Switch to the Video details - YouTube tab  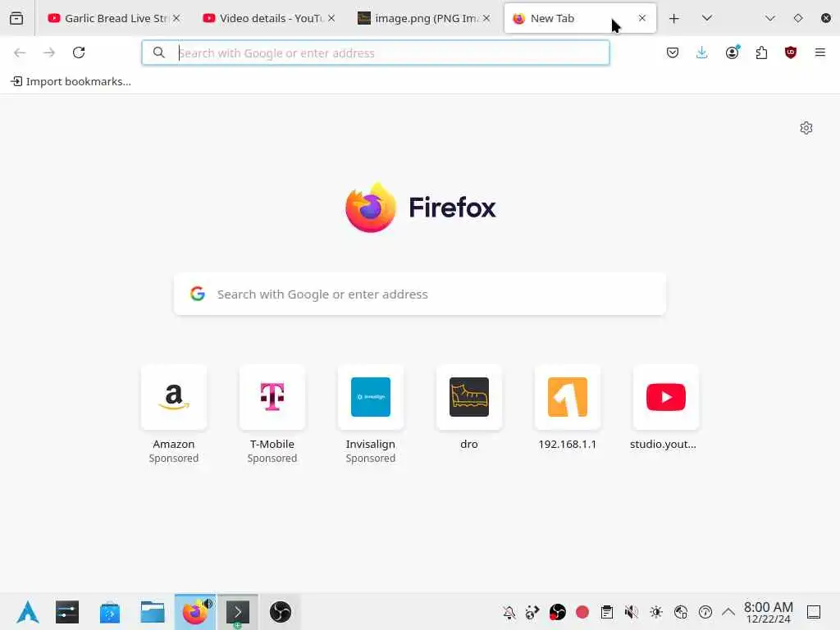pyautogui.click(x=269, y=18)
